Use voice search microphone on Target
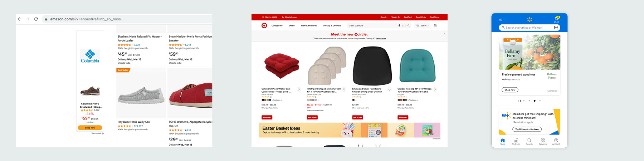644x161 pixels. 399,25
